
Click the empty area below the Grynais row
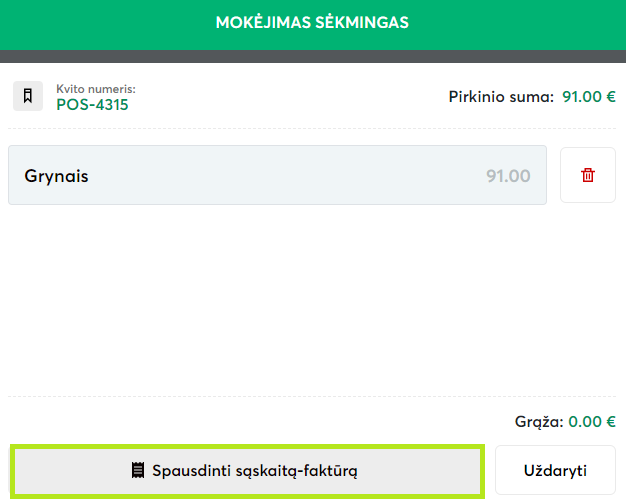pos(312,300)
